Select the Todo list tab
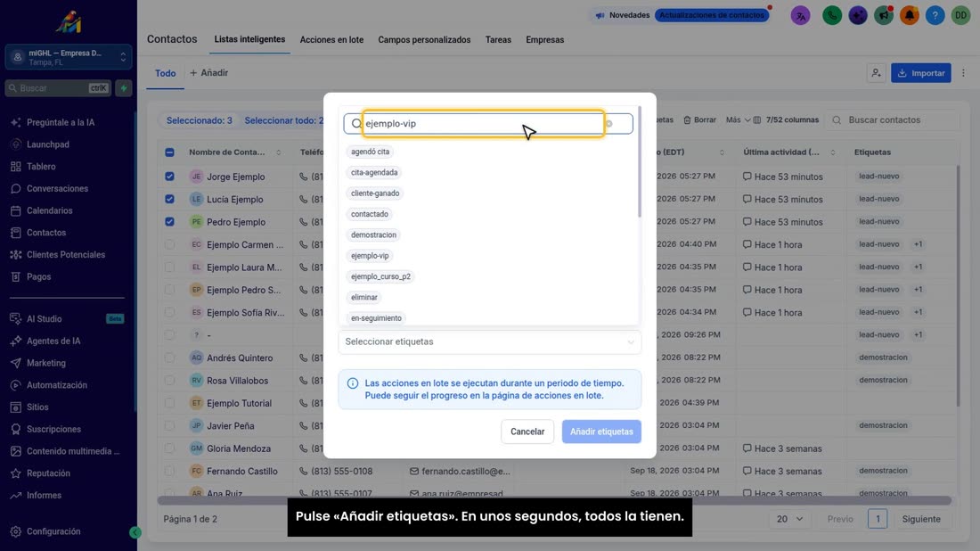 coord(165,73)
